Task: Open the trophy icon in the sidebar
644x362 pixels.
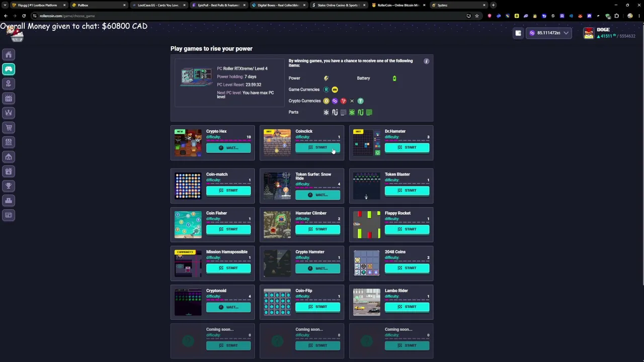Action: tap(9, 186)
